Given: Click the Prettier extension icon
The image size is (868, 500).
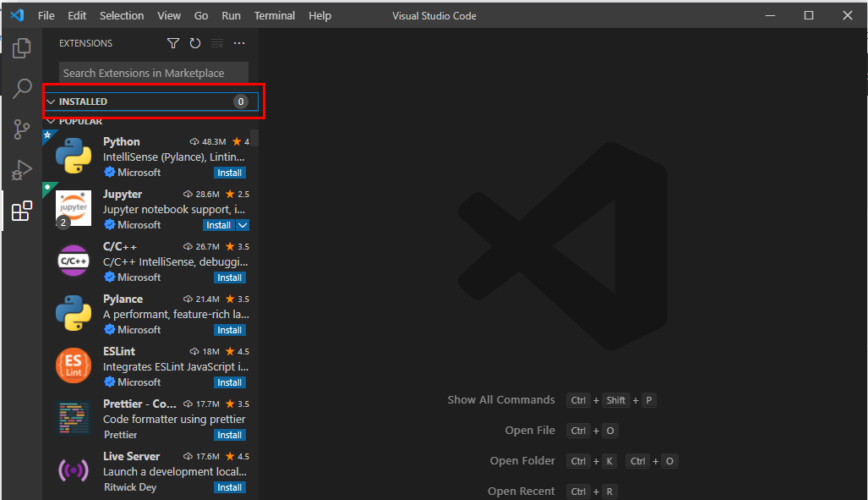Looking at the screenshot, I should pos(74,418).
